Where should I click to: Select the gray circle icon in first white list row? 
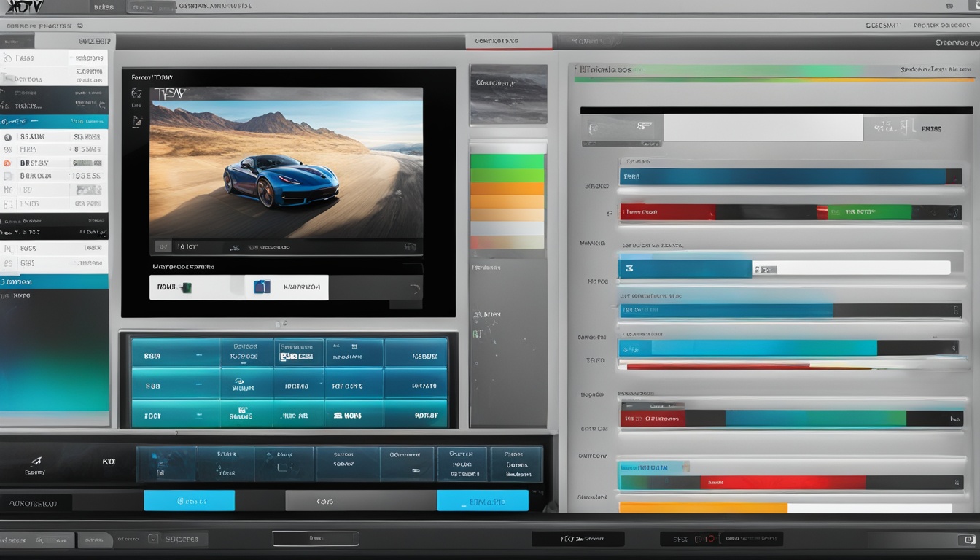[7, 136]
